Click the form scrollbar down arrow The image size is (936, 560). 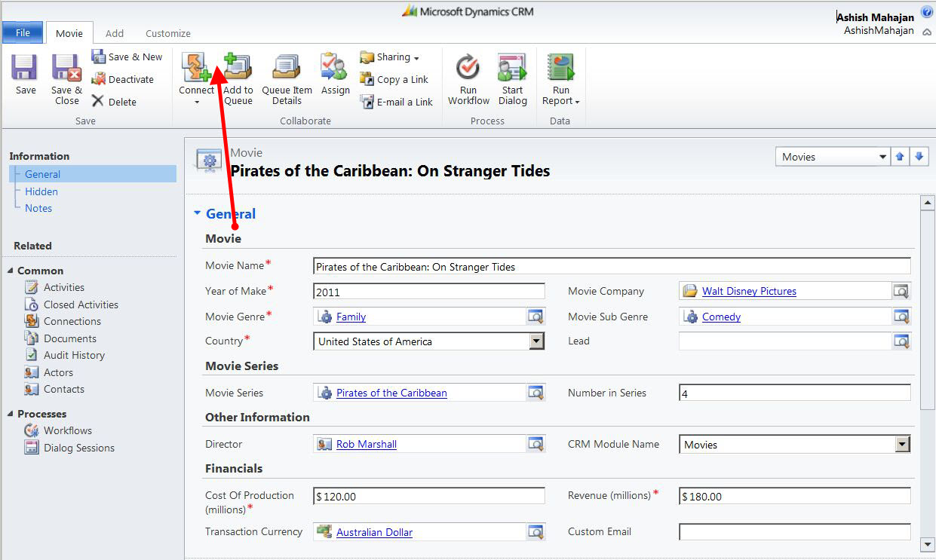(x=928, y=543)
